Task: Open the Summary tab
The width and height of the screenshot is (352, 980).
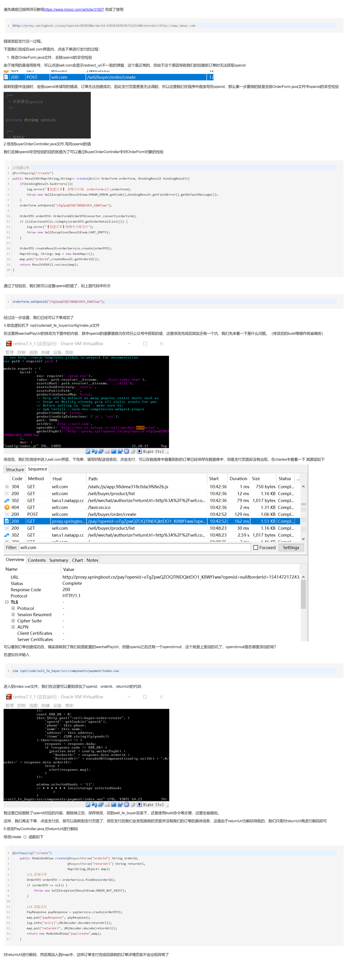Action: (x=59, y=560)
